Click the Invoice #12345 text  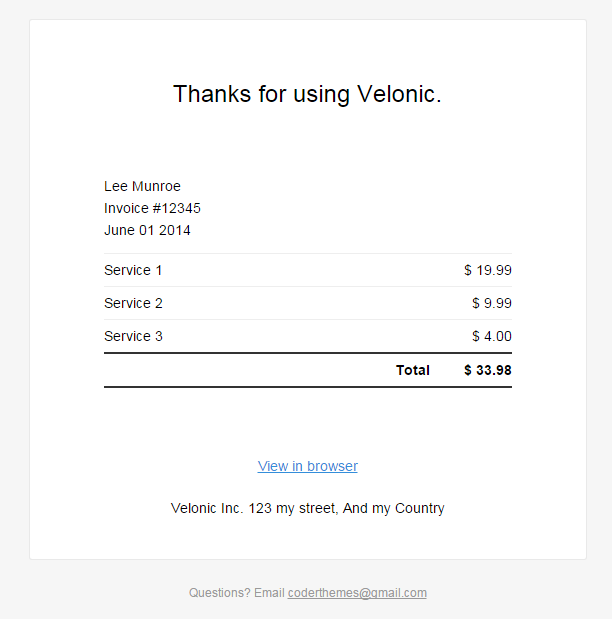[x=152, y=208]
